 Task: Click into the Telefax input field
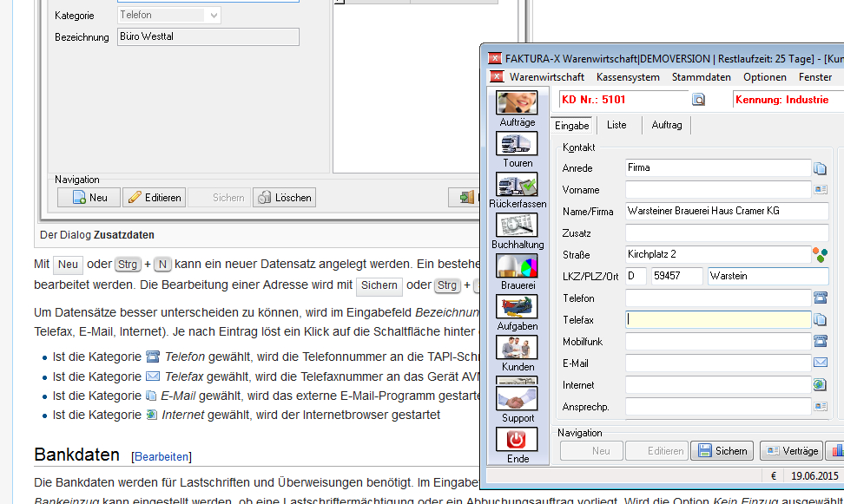(718, 319)
